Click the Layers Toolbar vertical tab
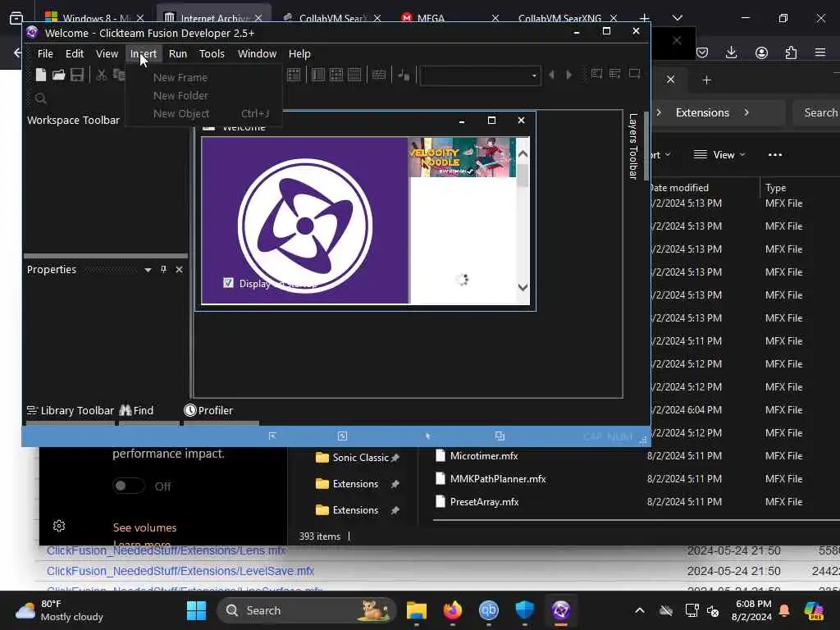The height and width of the screenshot is (630, 840). 632,146
